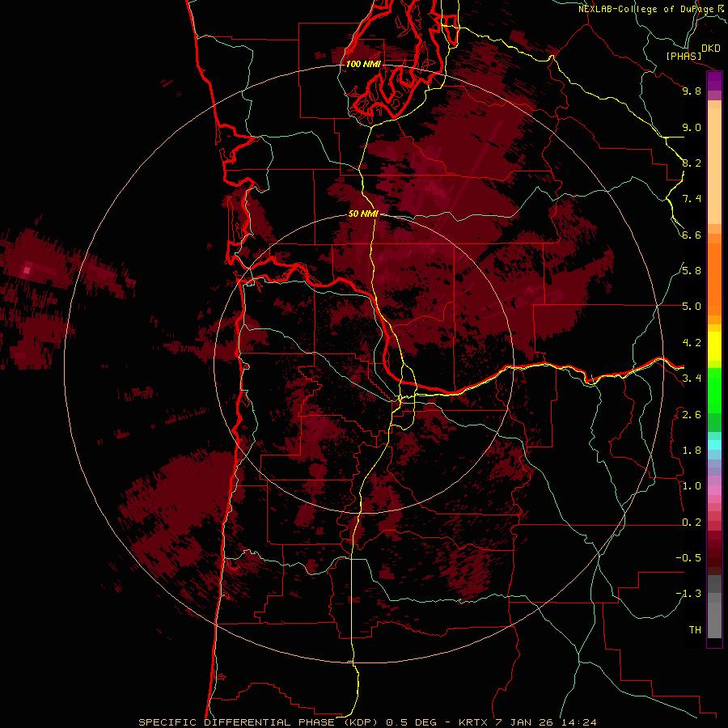This screenshot has height=728, width=728.
Task: Pick the purple top of the color bar
Action: tap(714, 81)
